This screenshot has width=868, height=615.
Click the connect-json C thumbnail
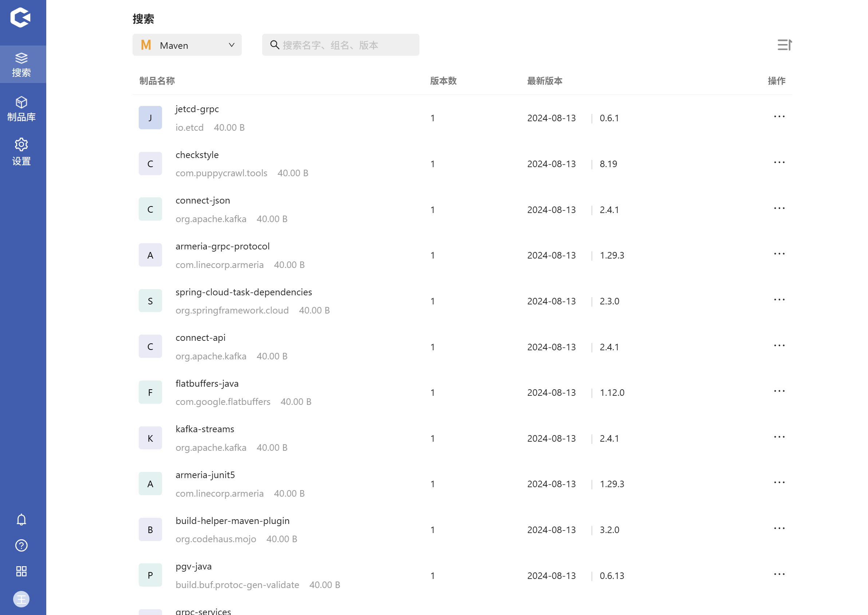pyautogui.click(x=150, y=209)
